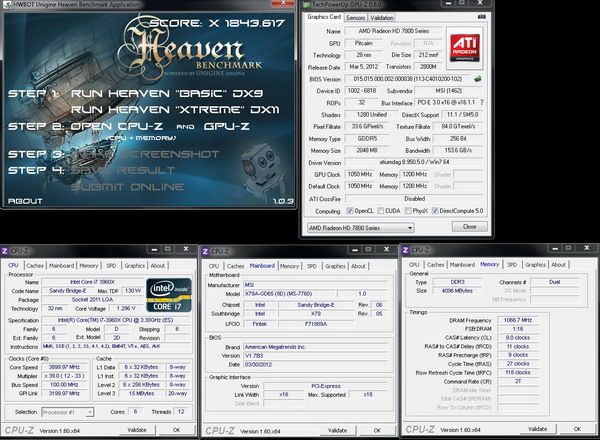Click the BIOS save chip icon in GPU-Z
Screen dimensions: 600x440
click(x=478, y=79)
